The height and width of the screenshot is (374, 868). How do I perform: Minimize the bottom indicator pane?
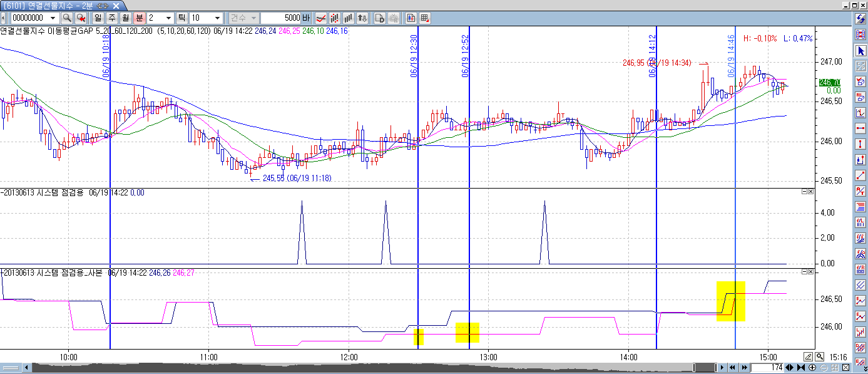(805, 272)
